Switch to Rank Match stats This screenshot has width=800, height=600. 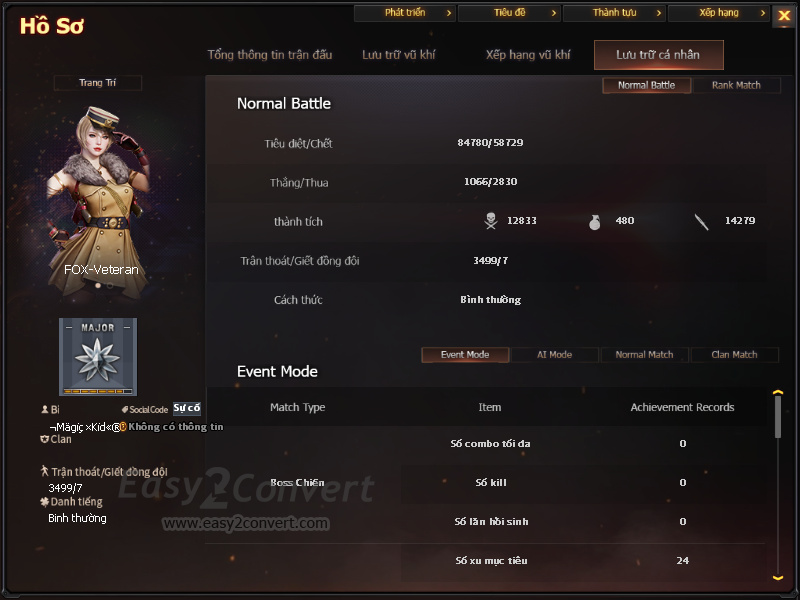pyautogui.click(x=736, y=85)
